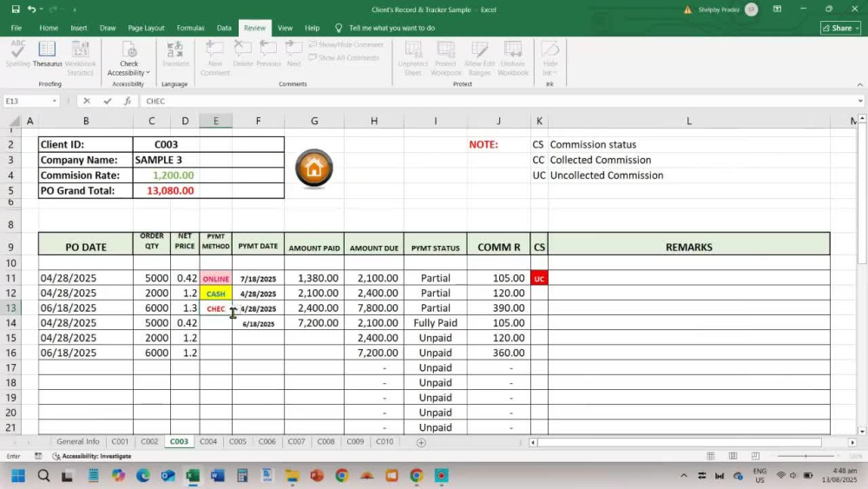Viewport: 868px width, 489px height.
Task: Click Tell me what you want lightbulb
Action: 339,28
